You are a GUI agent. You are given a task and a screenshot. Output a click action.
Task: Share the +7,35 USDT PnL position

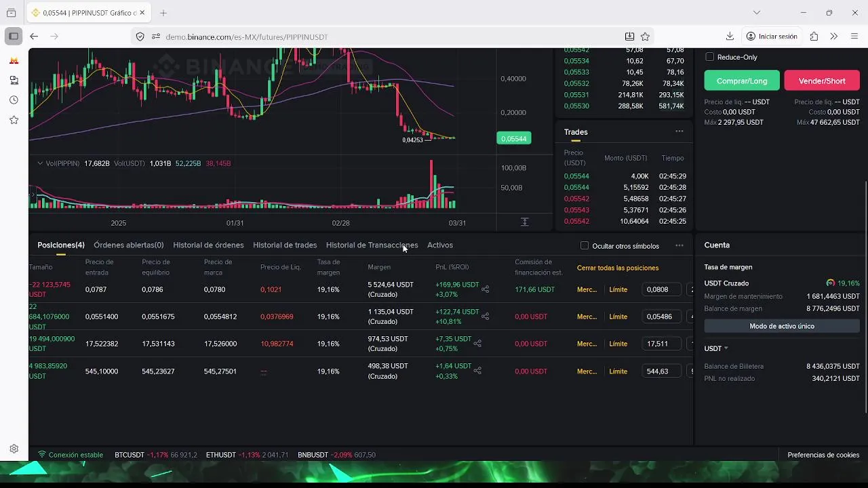click(x=477, y=344)
